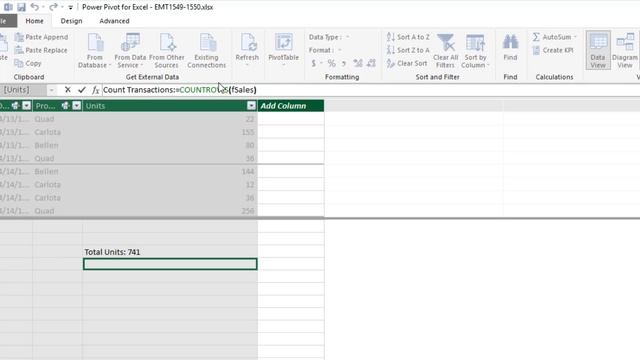The width and height of the screenshot is (640, 360).
Task: Expand the Data Type dropdown
Action: click(348, 37)
